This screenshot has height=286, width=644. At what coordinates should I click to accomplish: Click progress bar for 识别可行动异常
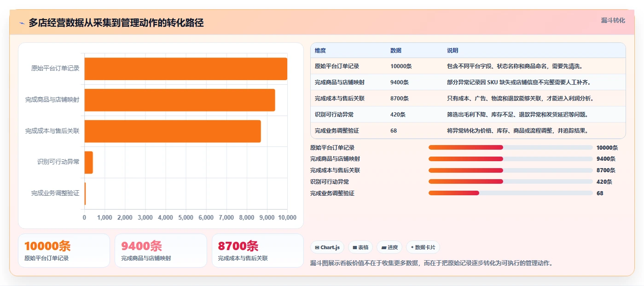(x=511, y=181)
